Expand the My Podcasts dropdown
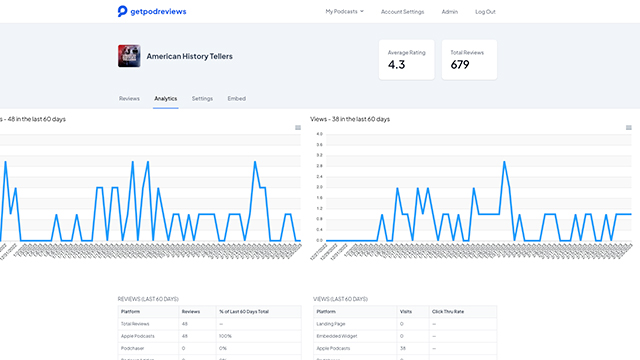The height and width of the screenshot is (360, 640). coord(344,11)
